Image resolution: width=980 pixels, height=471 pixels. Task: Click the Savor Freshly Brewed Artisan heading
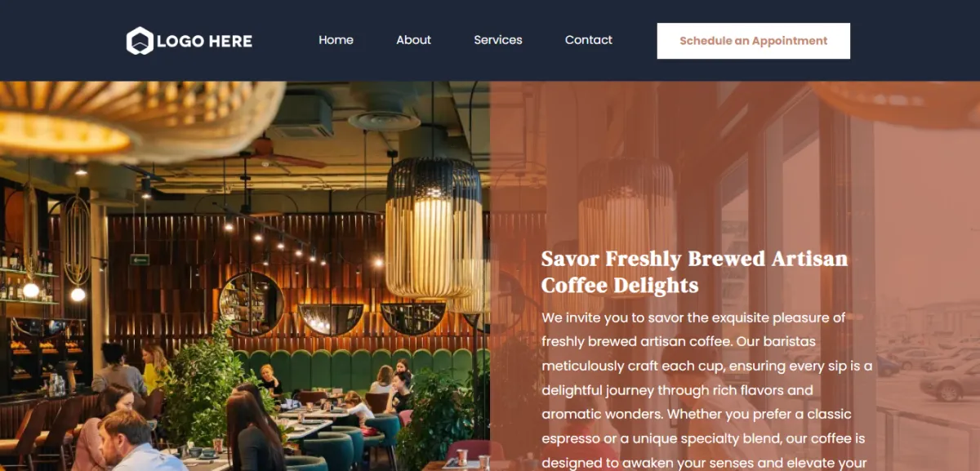click(695, 272)
